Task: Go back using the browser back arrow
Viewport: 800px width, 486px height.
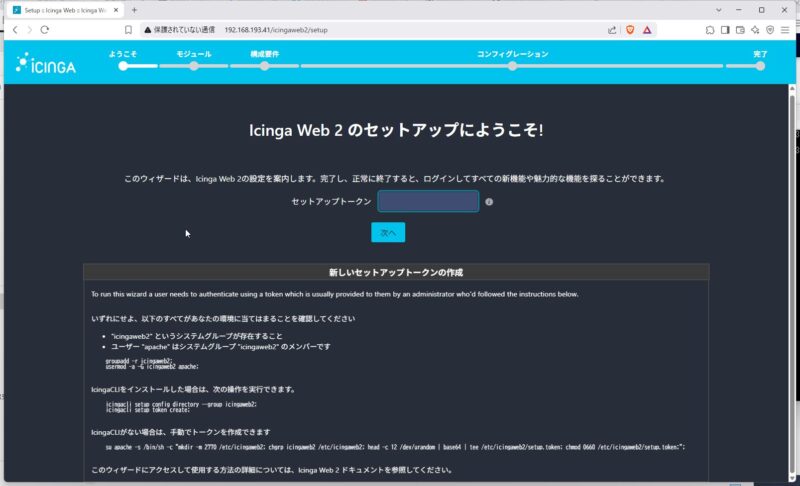Action: (x=15, y=30)
